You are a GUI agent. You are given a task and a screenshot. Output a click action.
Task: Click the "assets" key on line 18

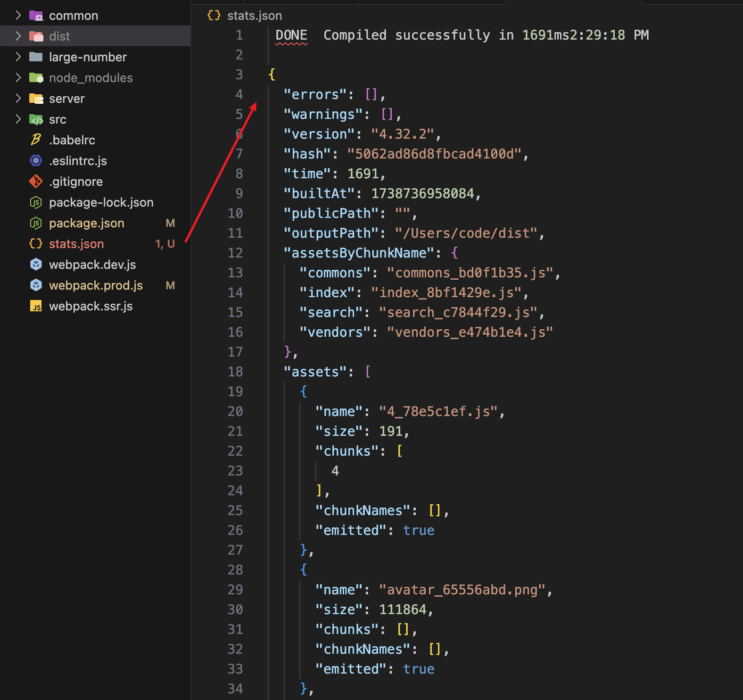coord(315,372)
